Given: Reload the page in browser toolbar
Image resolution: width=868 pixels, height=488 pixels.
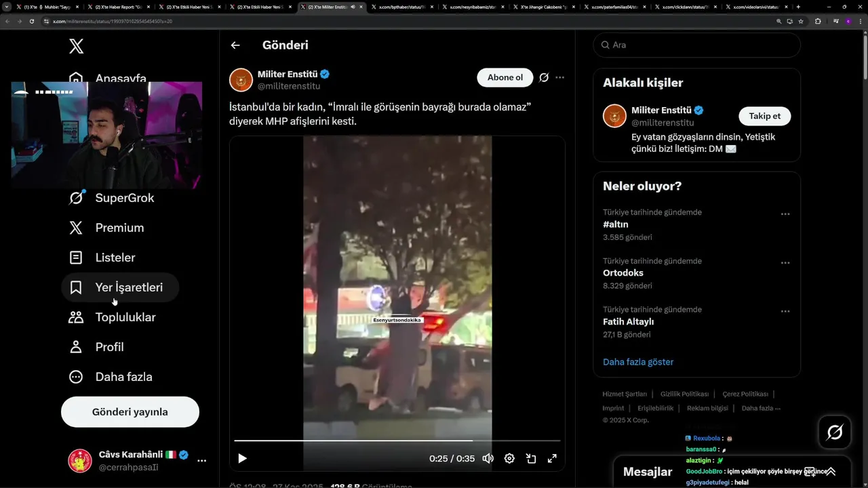Looking at the screenshot, I should coord(31,21).
